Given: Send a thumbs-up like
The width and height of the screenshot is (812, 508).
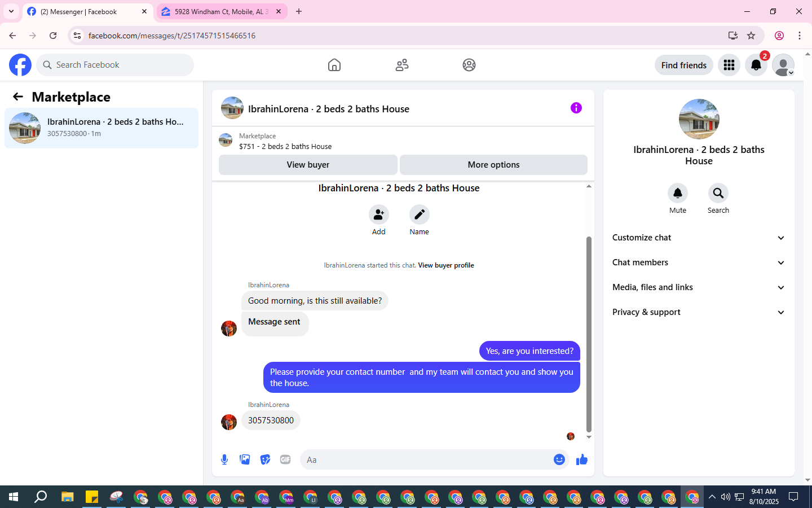Looking at the screenshot, I should [x=582, y=459].
